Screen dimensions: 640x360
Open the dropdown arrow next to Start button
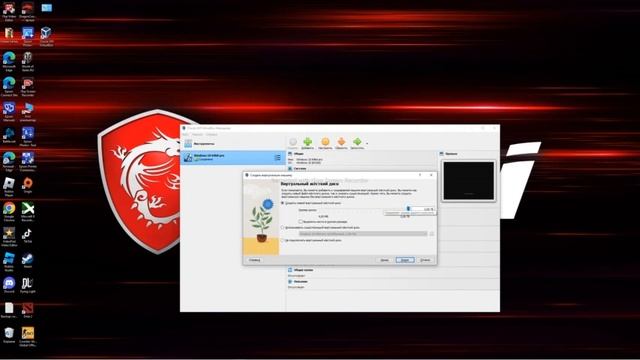(x=367, y=143)
